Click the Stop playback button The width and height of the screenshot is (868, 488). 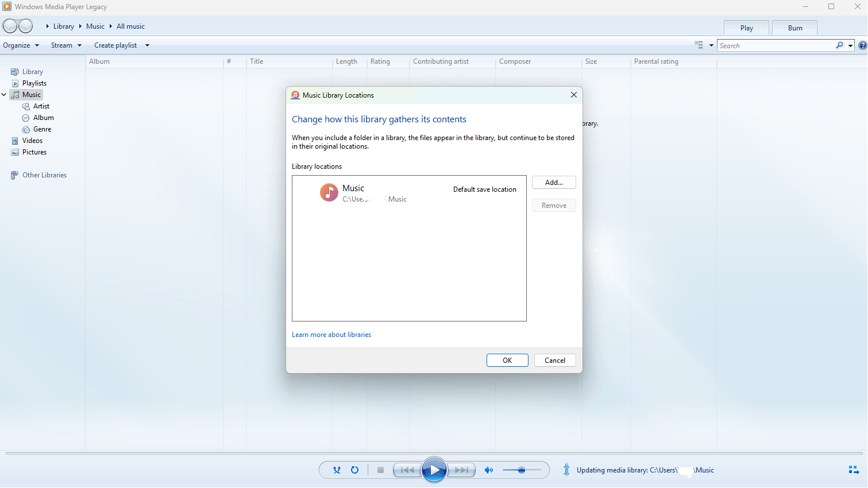tap(380, 470)
